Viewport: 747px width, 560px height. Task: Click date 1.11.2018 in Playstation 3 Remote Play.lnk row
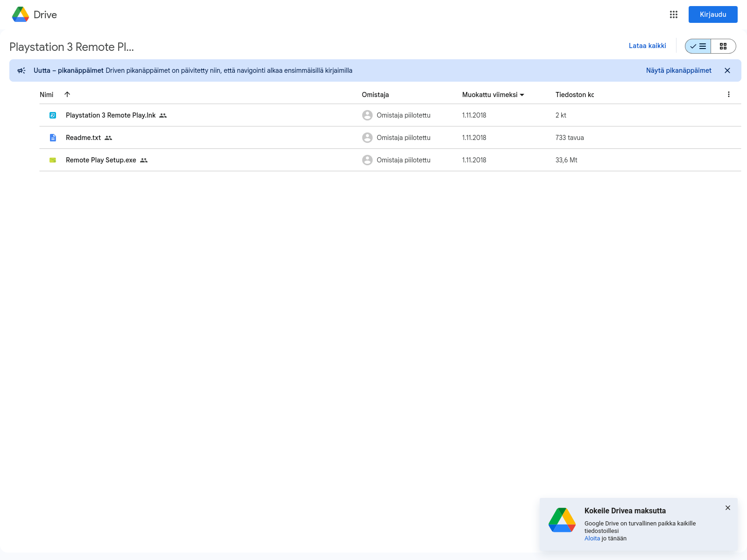(474, 115)
